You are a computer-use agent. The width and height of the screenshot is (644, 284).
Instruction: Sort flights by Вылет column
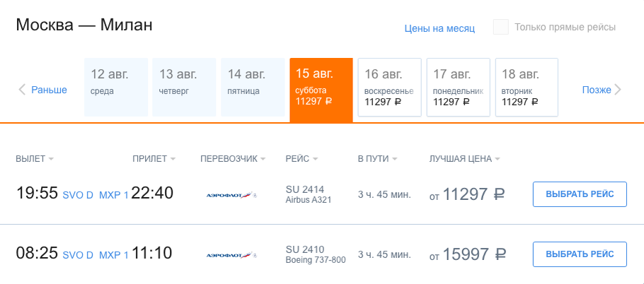coord(35,158)
